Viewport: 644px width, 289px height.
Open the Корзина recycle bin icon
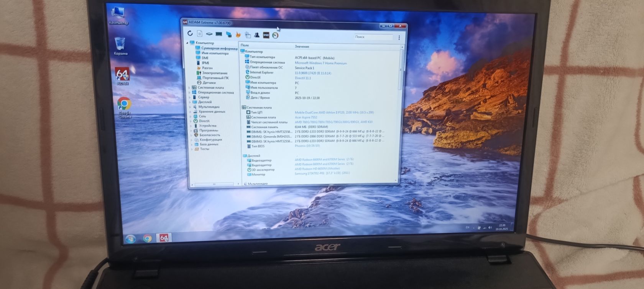[120, 46]
